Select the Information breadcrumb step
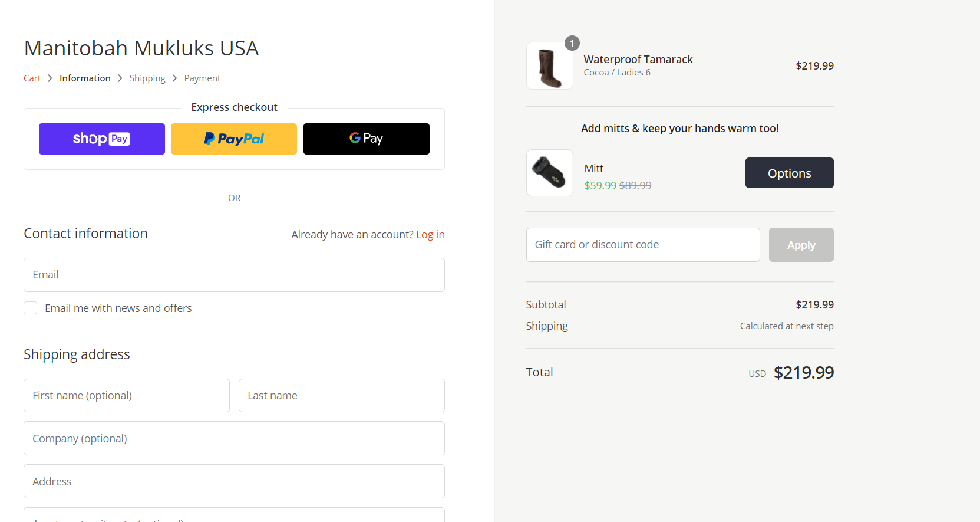The height and width of the screenshot is (522, 980). (x=85, y=78)
